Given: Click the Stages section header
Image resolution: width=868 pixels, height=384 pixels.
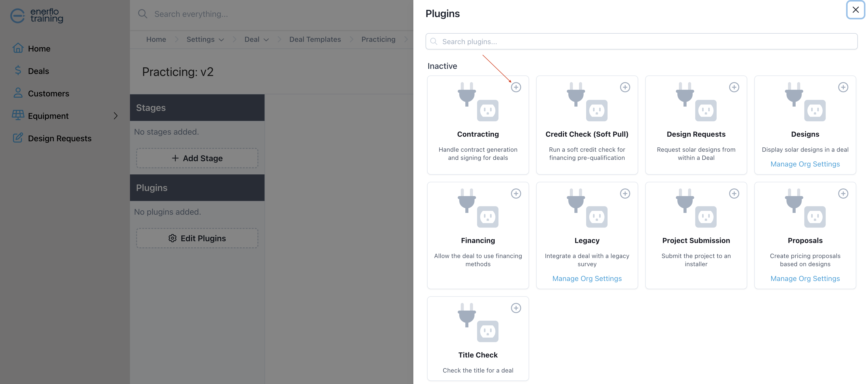Looking at the screenshot, I should (197, 108).
